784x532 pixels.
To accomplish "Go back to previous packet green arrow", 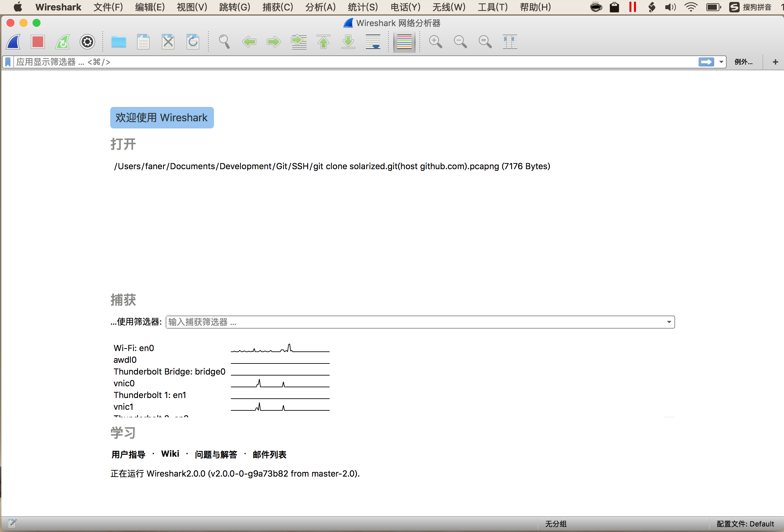I will click(x=249, y=42).
